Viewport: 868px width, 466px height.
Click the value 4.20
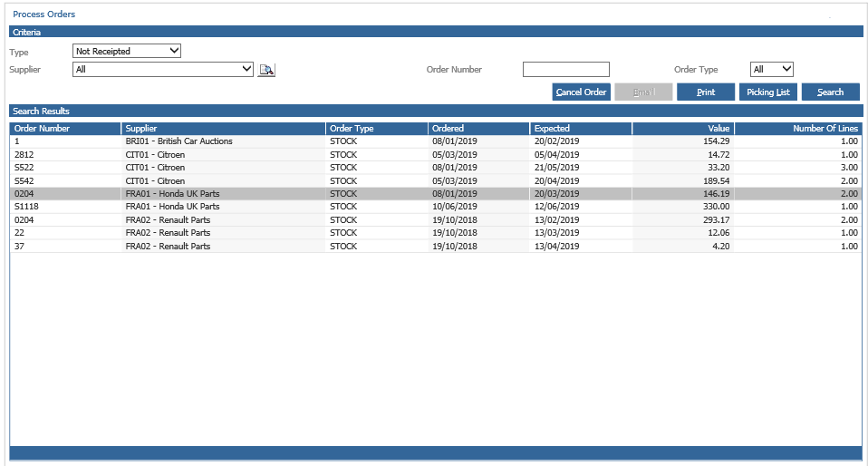point(721,246)
